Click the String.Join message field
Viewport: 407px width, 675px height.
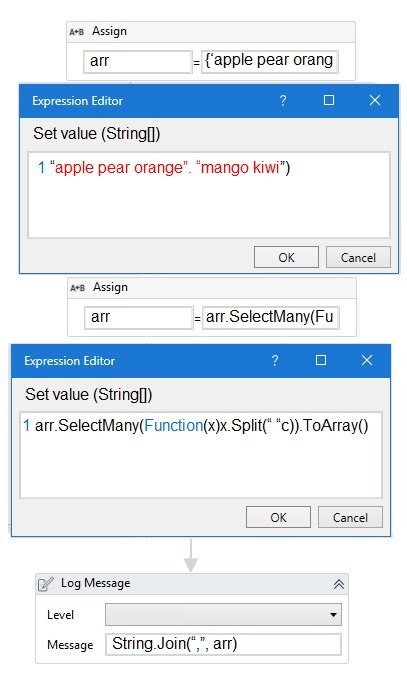[x=223, y=644]
